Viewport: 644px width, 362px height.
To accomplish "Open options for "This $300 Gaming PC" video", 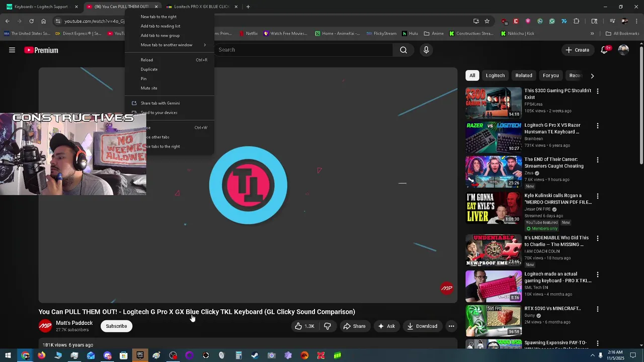I will (x=598, y=92).
